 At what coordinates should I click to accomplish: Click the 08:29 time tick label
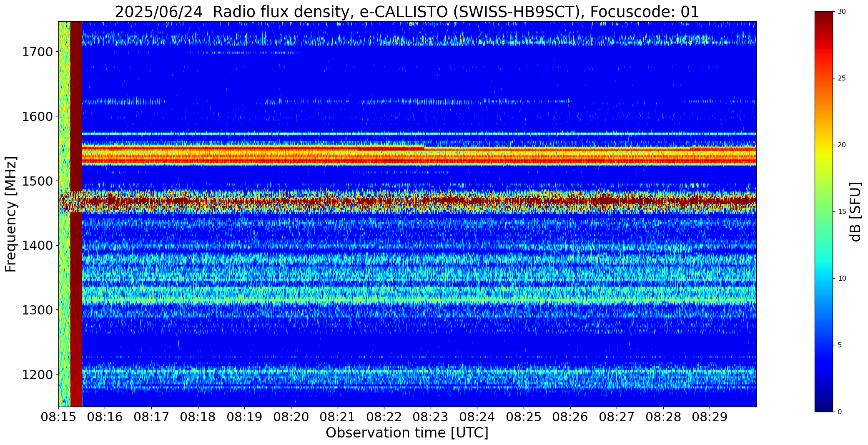[710, 417]
